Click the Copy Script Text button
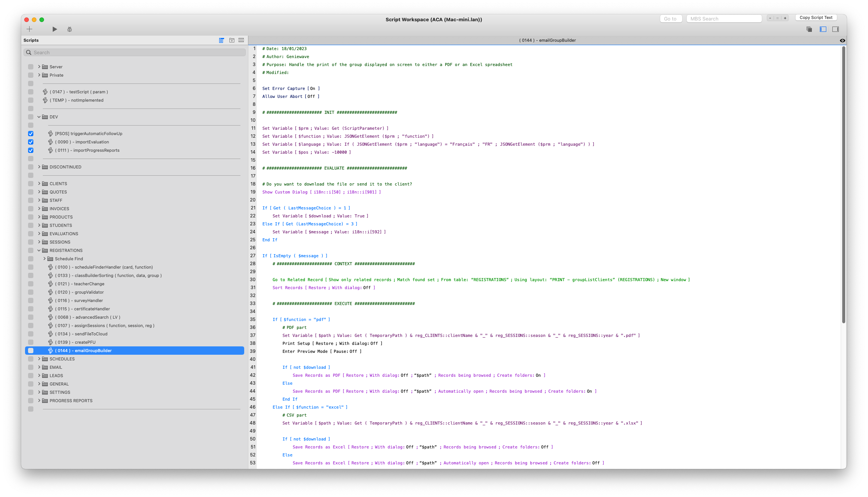 (816, 18)
